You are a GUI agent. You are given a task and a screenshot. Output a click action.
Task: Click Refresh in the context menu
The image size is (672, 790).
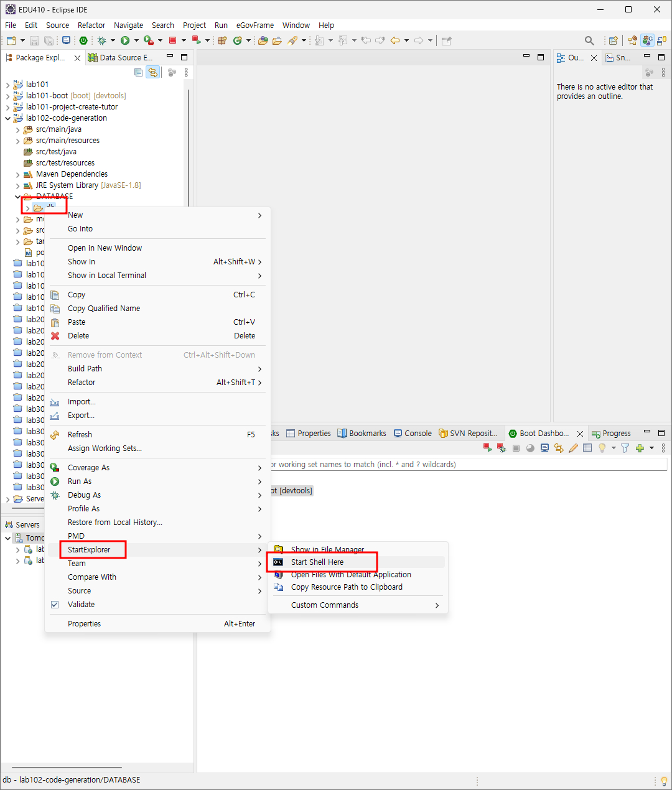tap(157, 435)
